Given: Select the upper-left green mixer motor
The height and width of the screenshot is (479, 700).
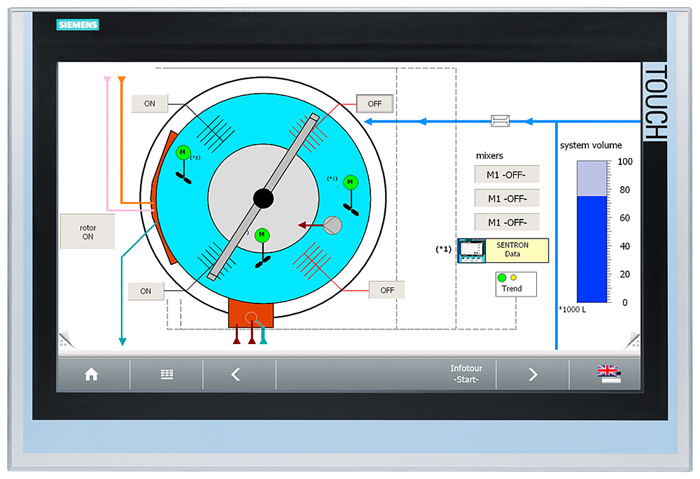Looking at the screenshot, I should click(x=183, y=153).
